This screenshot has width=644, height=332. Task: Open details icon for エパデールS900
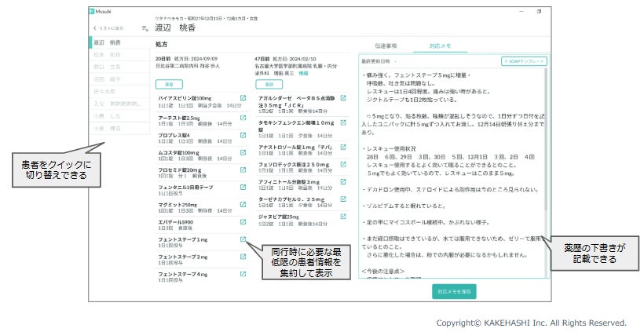[243, 221]
